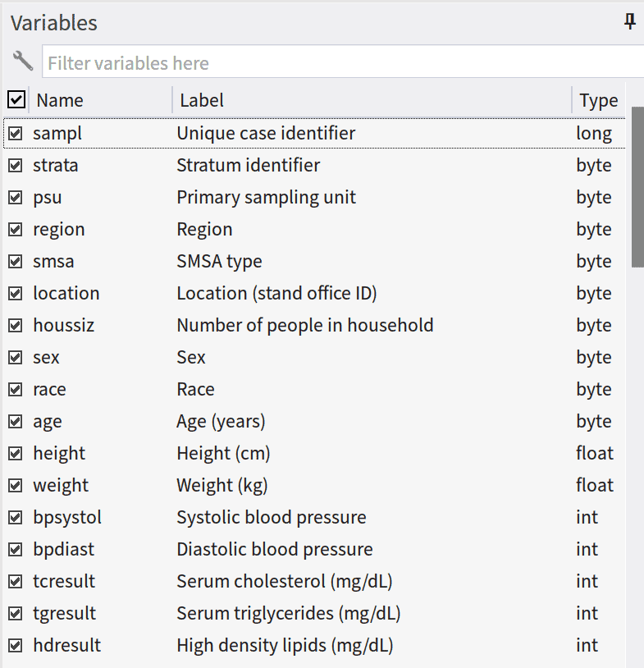Viewport: 644px width, 668px height.
Task: Uncheck the weight variable checkbox
Action: point(16,485)
